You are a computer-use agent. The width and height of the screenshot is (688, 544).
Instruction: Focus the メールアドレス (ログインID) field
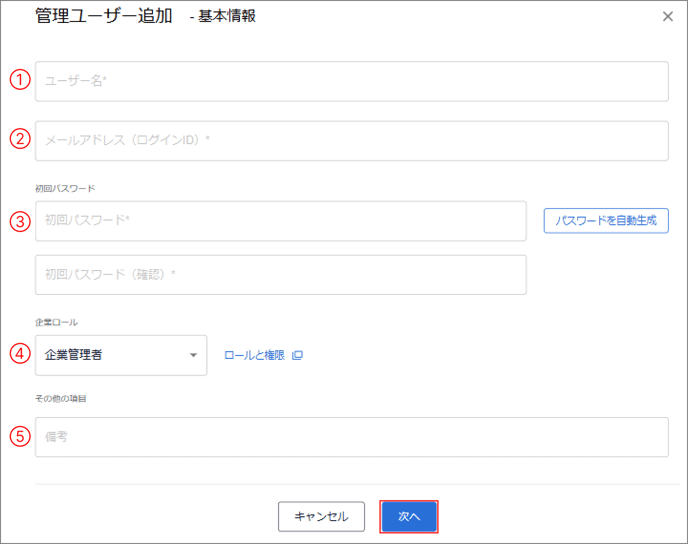coord(351,141)
